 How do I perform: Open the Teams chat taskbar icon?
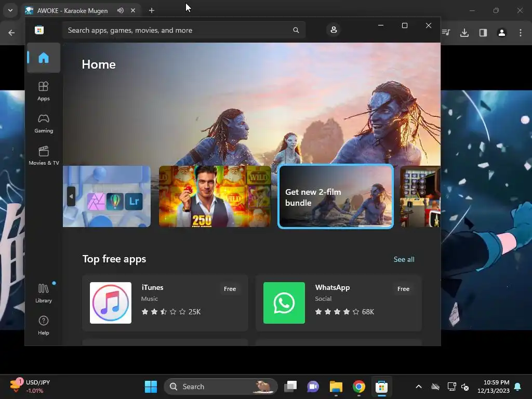point(313,387)
